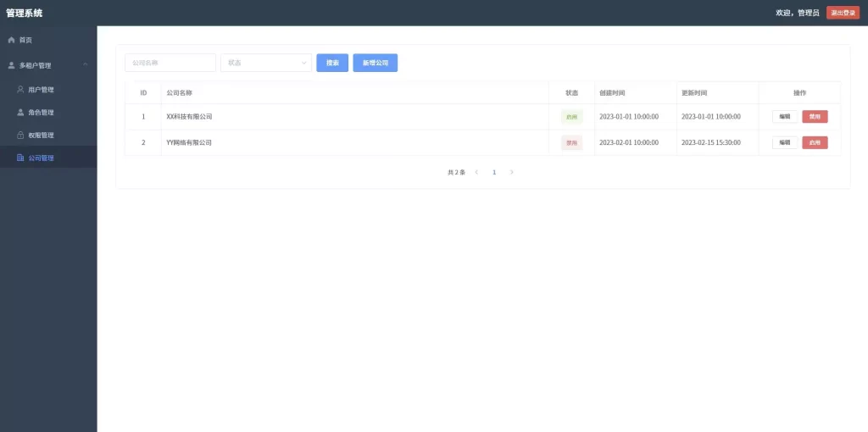
Task: Click the home icon beside 首页
Action: [11, 40]
